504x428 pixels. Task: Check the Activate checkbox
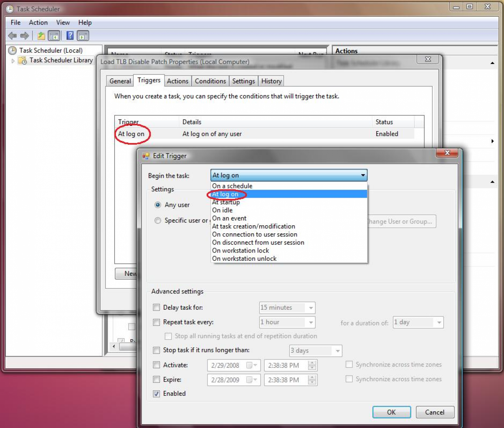click(157, 365)
